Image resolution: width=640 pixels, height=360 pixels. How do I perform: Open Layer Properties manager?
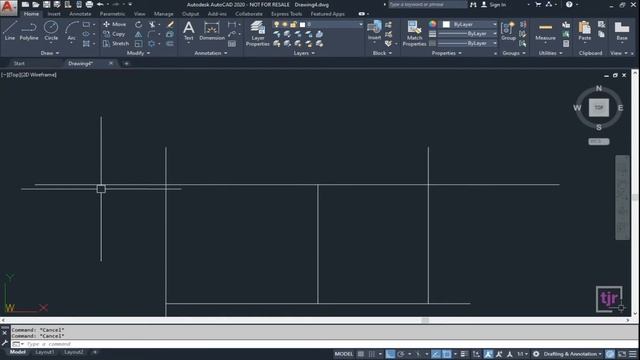coord(258,33)
